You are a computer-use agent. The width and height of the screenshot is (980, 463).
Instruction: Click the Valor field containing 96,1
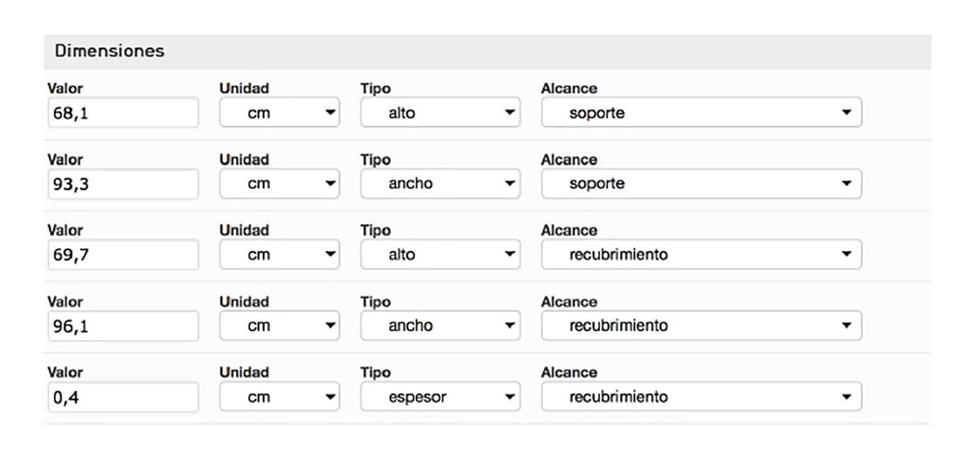tap(123, 326)
